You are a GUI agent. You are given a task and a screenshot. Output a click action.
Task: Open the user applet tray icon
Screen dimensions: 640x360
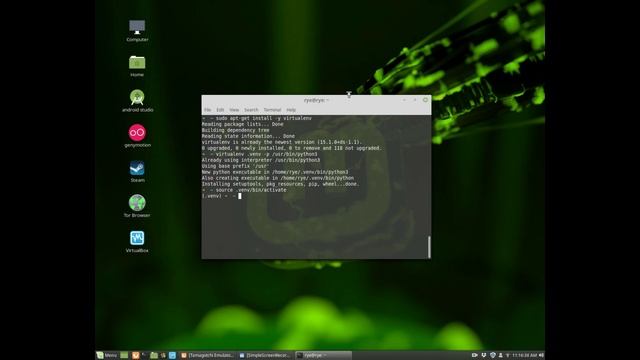[x=500, y=355]
